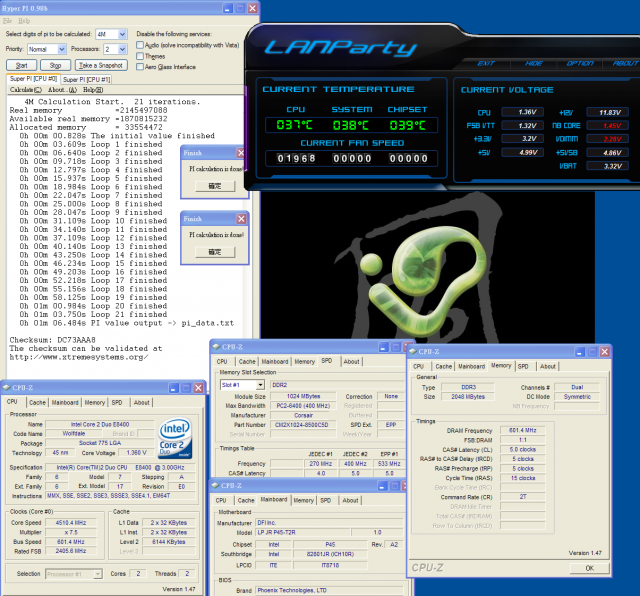Minimize the CPU-Z Memory window
Image resolution: width=640 pixels, height=596 pixels.
point(580,351)
